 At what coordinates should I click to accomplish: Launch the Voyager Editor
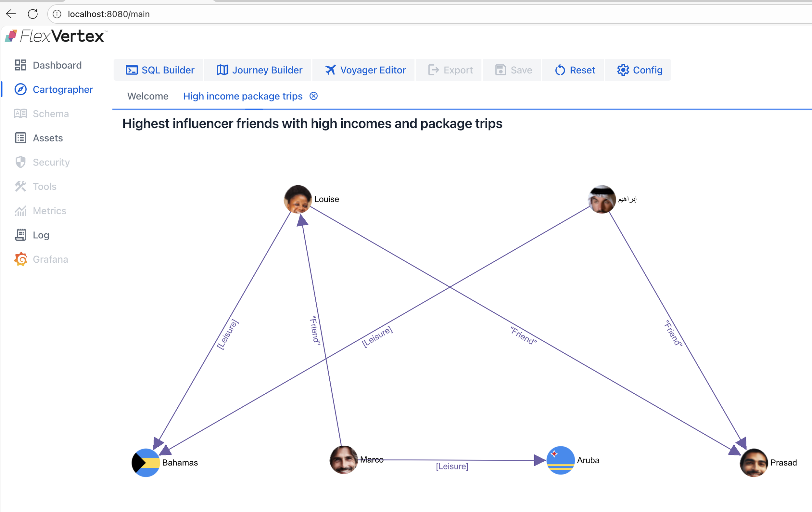[365, 70]
